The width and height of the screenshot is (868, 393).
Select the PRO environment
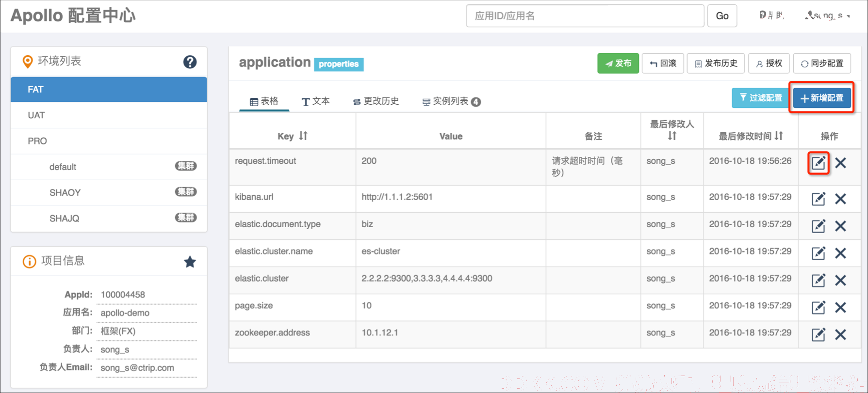point(109,141)
